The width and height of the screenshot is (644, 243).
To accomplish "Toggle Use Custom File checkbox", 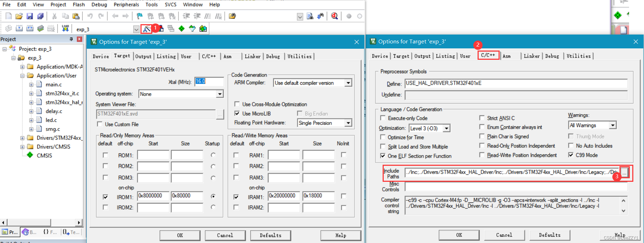I will [x=100, y=124].
